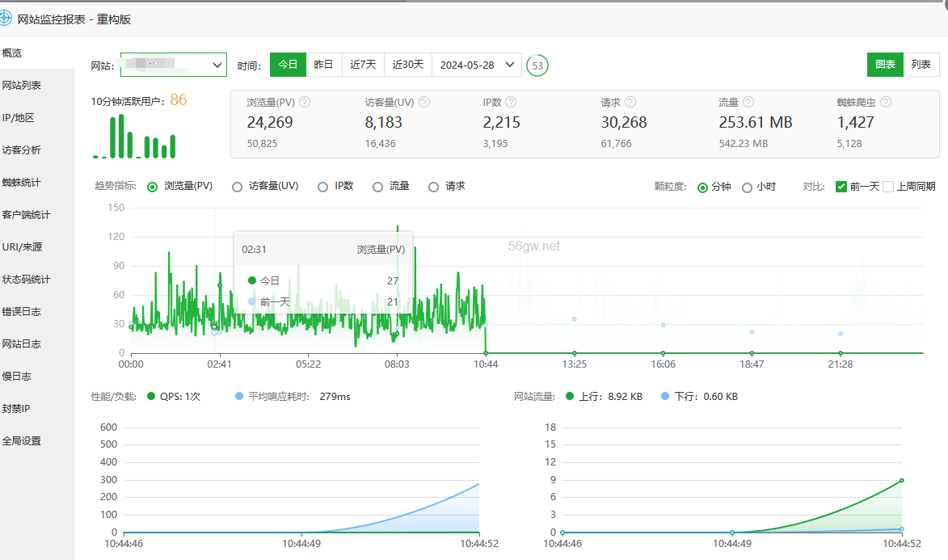Screen dimensions: 948x560
Task: Click the help icon next to 请求
Action: pos(630,103)
